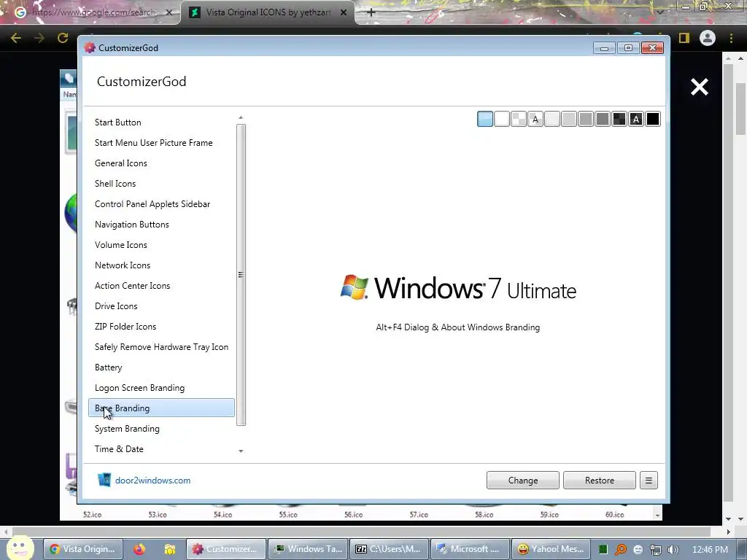
Task: Open System Branding section
Action: point(161,429)
